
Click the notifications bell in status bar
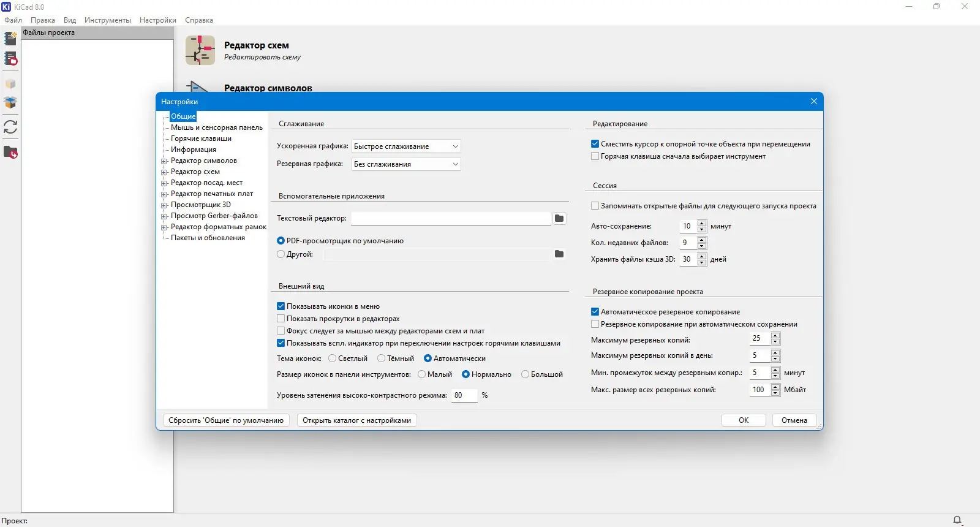[x=957, y=520]
